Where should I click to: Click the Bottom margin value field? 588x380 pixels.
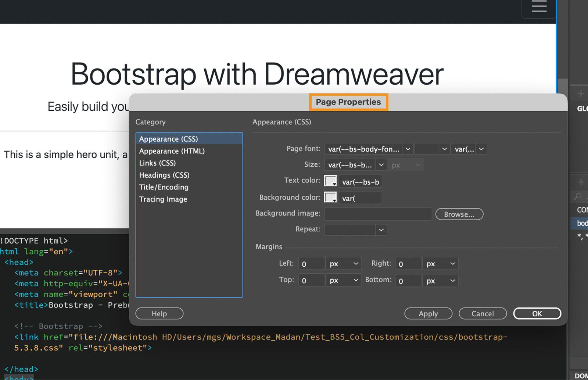click(408, 281)
